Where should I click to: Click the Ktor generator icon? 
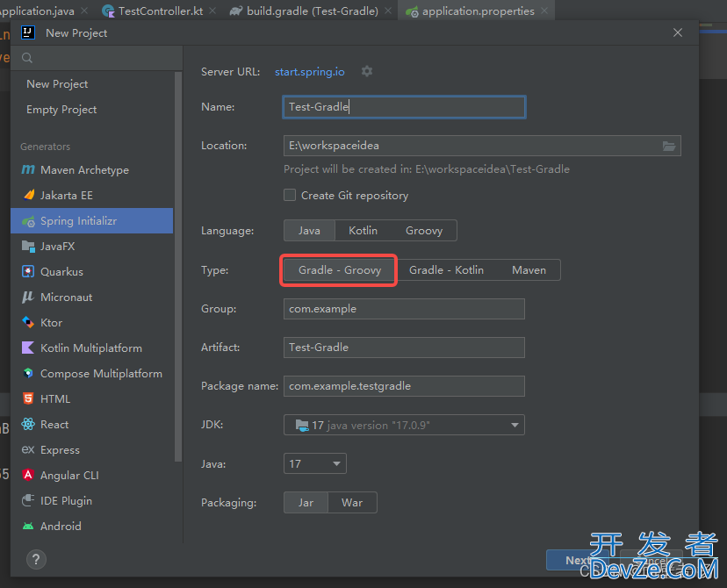point(28,322)
